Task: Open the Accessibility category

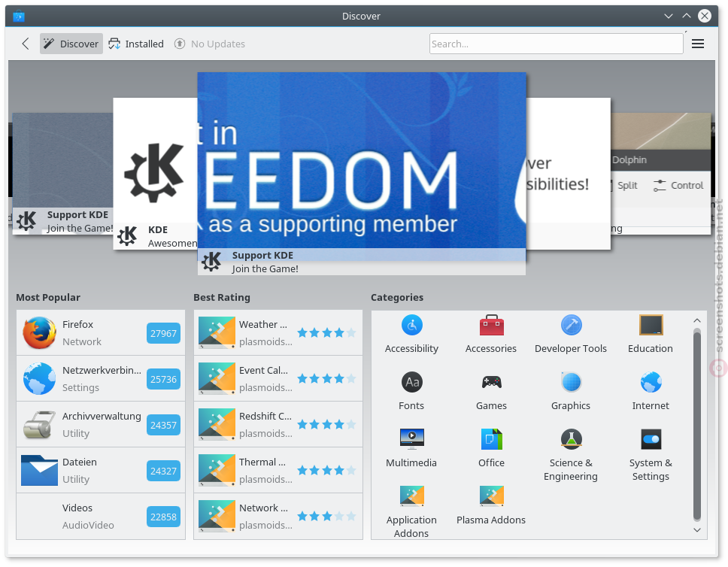Action: pos(411,335)
